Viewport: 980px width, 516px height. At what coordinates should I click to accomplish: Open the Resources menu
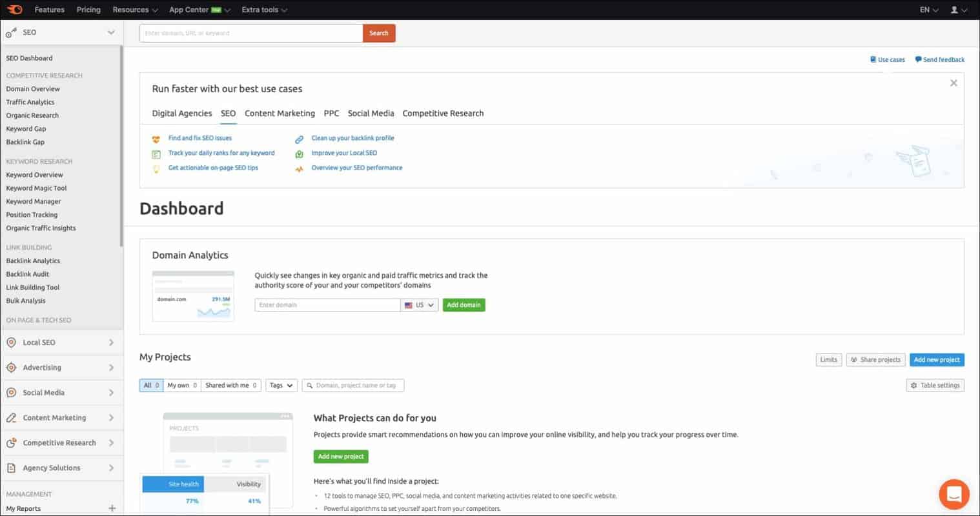[135, 10]
